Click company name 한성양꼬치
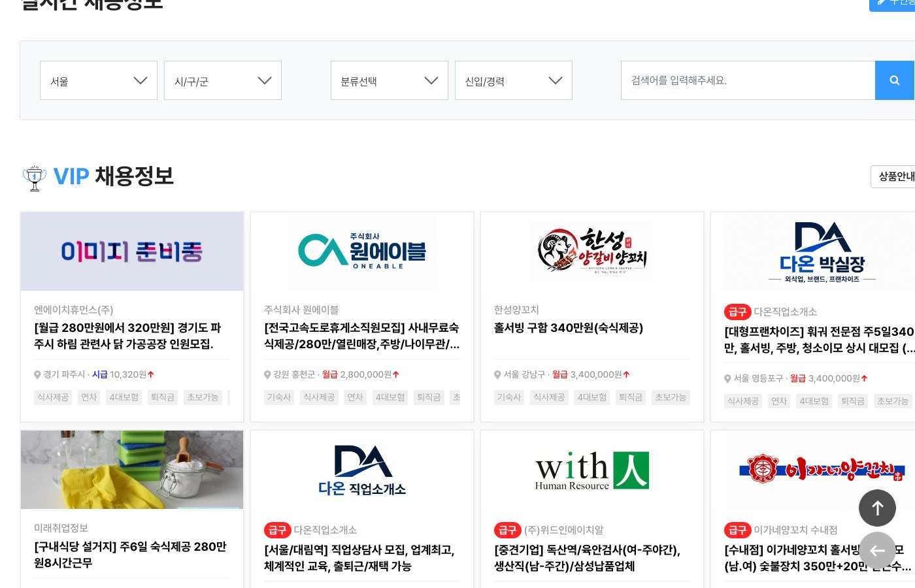This screenshot has width=915, height=588. [516, 310]
